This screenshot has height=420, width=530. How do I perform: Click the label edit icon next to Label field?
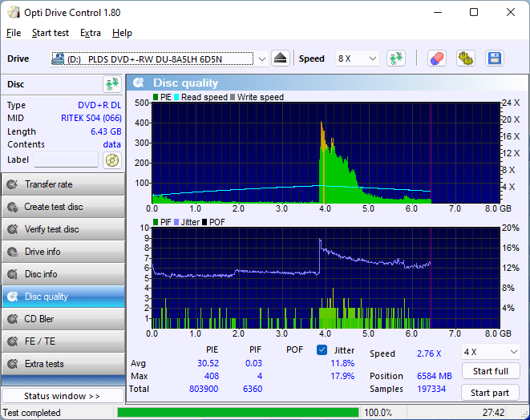point(111,160)
